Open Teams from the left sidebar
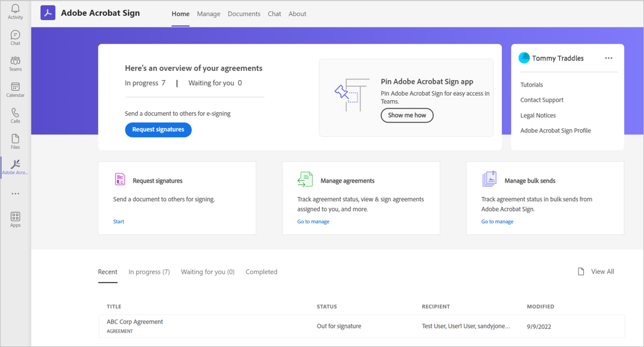This screenshot has height=347, width=644. (x=15, y=63)
